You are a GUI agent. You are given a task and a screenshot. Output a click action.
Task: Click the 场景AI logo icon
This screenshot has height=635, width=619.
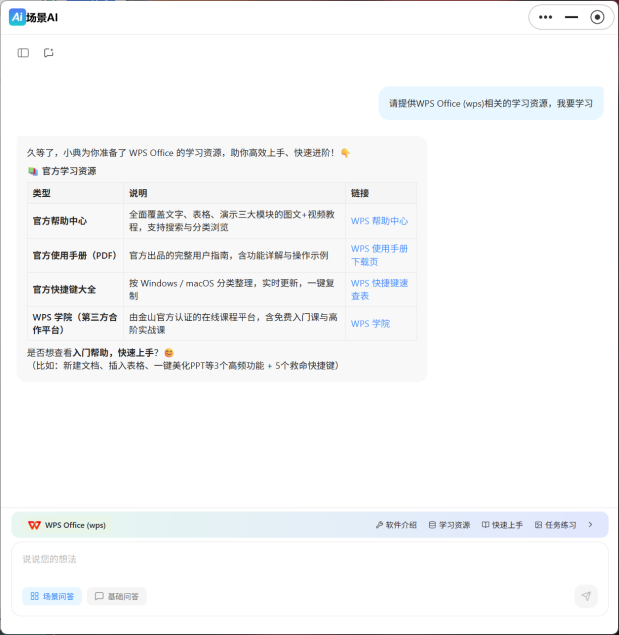(x=17, y=17)
